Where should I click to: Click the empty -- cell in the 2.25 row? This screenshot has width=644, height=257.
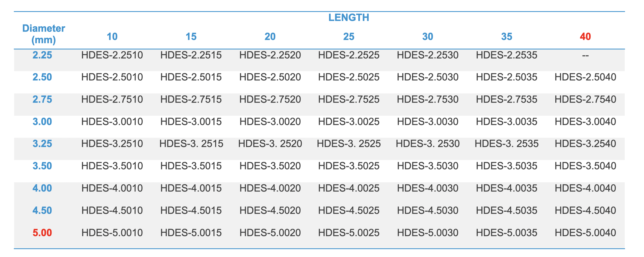585,55
